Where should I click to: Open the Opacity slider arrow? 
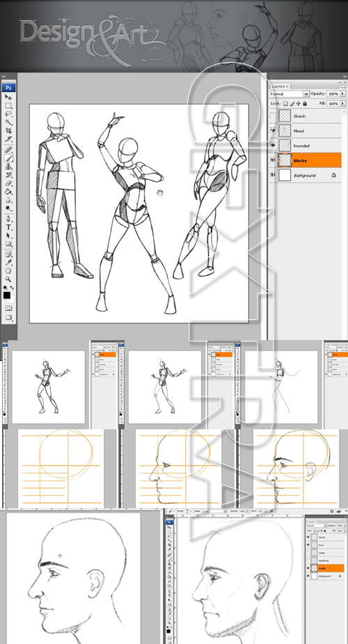click(342, 94)
